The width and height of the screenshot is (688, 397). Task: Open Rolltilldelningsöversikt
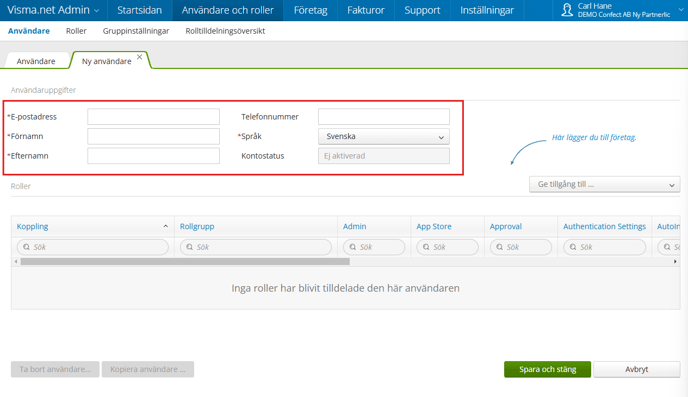coord(225,31)
